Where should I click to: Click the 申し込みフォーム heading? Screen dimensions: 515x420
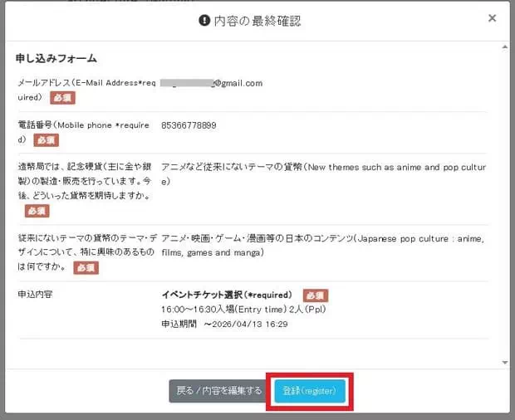[x=56, y=59]
